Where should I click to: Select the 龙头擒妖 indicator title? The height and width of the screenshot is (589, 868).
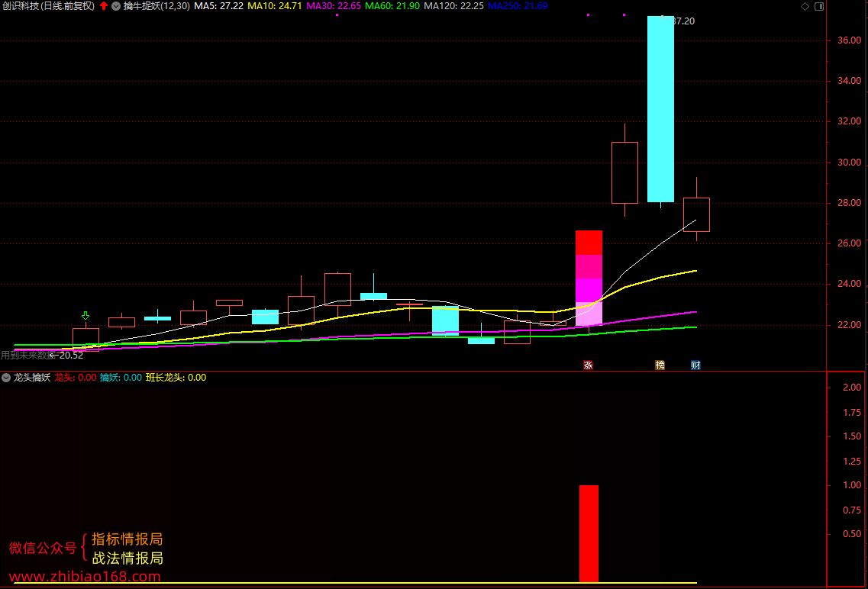tap(31, 378)
